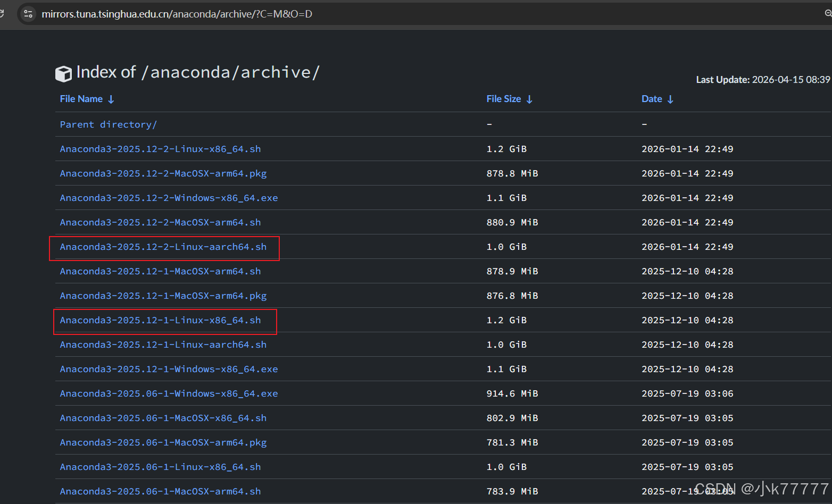Download Anaconda3-2025.12-2-Windows-x86_64.exe
The image size is (832, 504).
(x=169, y=198)
